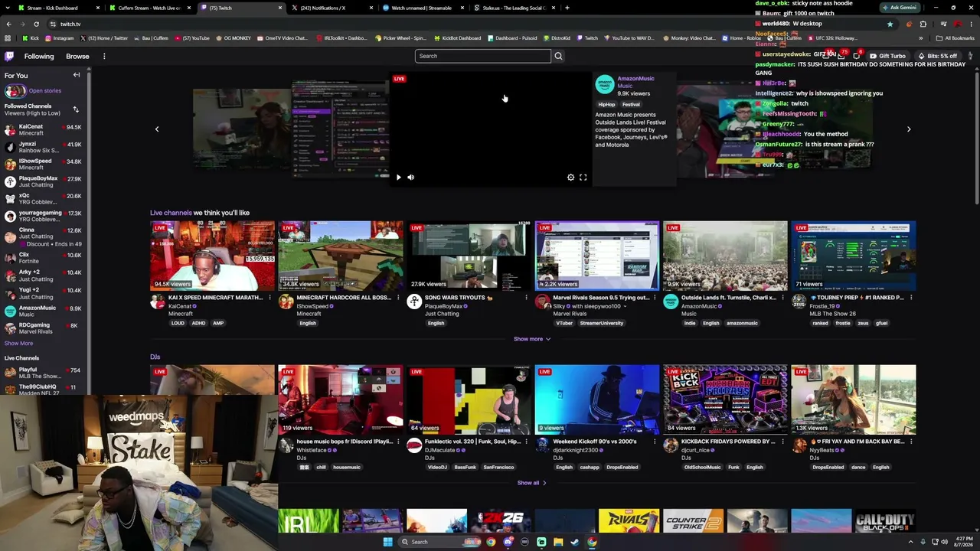Open PlaqueBoyMax channel avatar
This screenshot has height=551, width=980.
[414, 302]
